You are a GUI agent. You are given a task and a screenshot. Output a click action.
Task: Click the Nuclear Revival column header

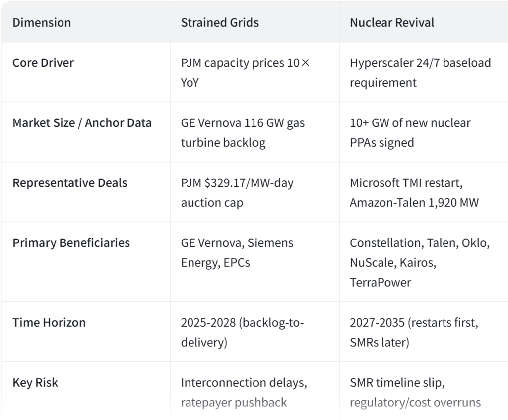pyautogui.click(x=392, y=23)
